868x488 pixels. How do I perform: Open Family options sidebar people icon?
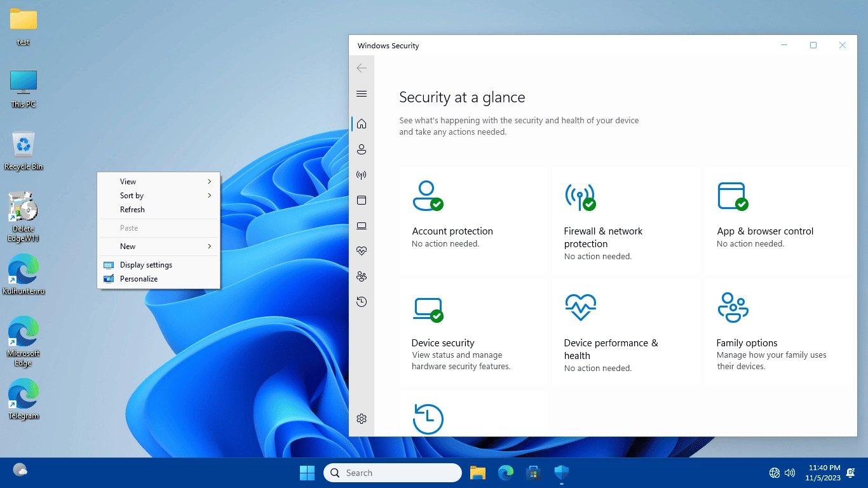362,276
